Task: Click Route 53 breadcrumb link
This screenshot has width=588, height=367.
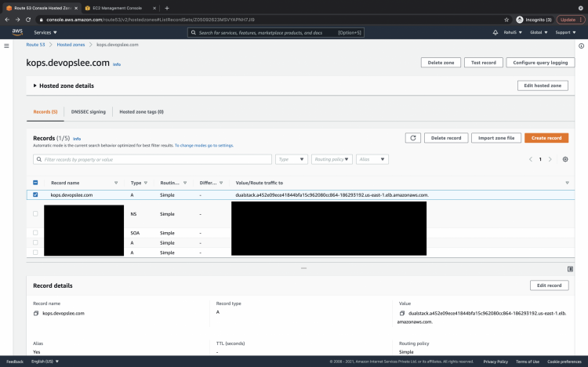Action: pos(35,45)
